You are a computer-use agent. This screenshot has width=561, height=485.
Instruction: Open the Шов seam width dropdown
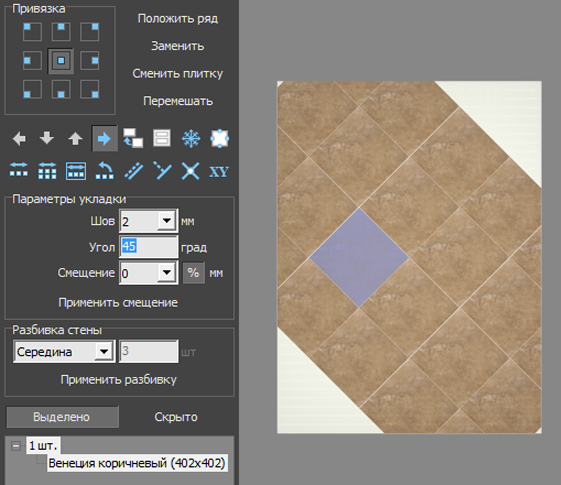(166, 221)
